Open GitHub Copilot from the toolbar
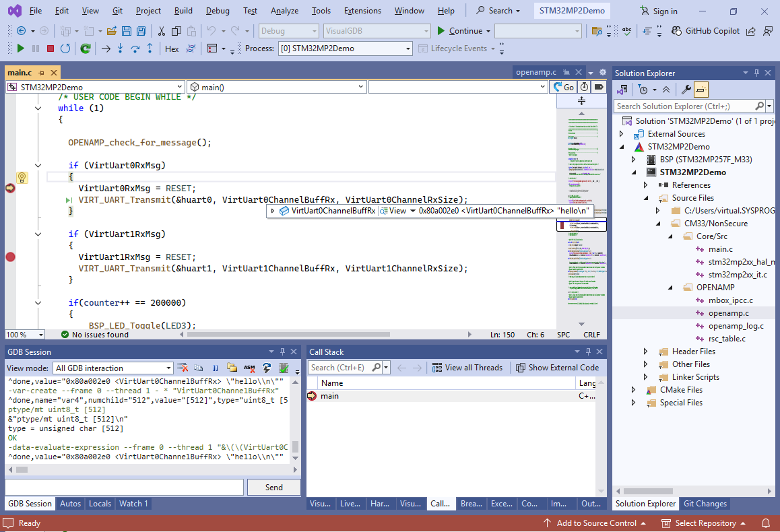 coord(705,31)
